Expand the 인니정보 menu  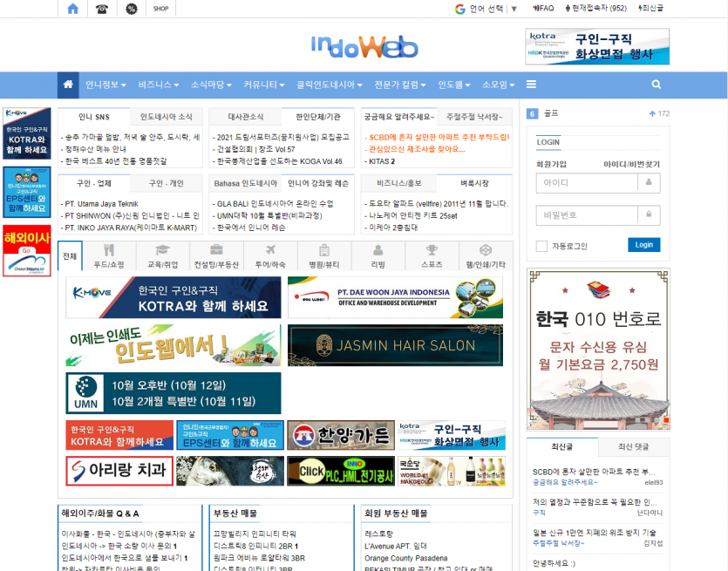click(x=105, y=85)
